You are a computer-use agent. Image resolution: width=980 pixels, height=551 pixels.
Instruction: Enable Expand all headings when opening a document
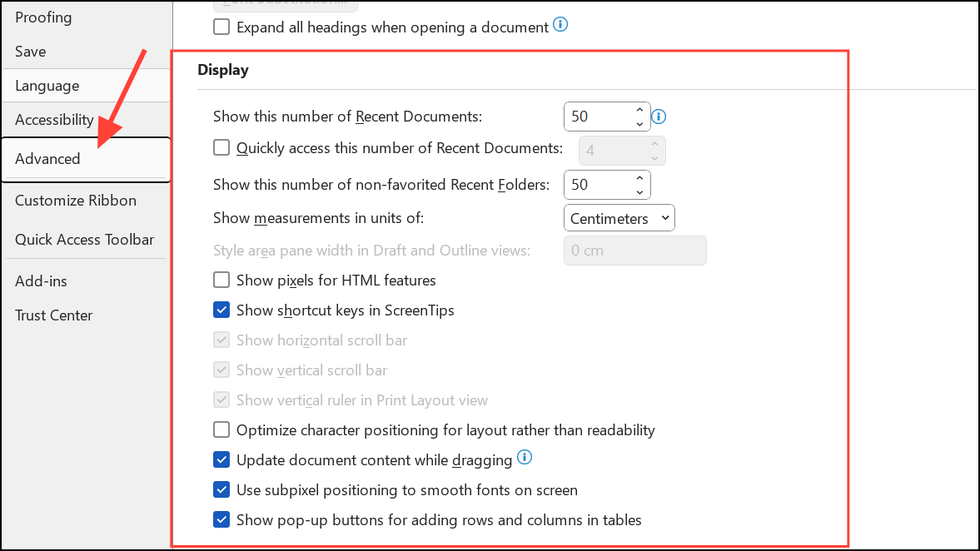[221, 27]
